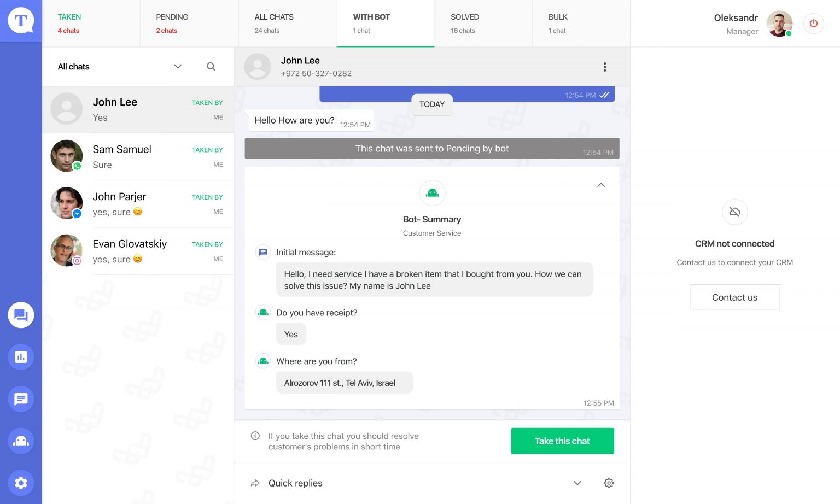Image resolution: width=840 pixels, height=504 pixels.
Task: Open settings gear in left sidebar
Action: 21,483
